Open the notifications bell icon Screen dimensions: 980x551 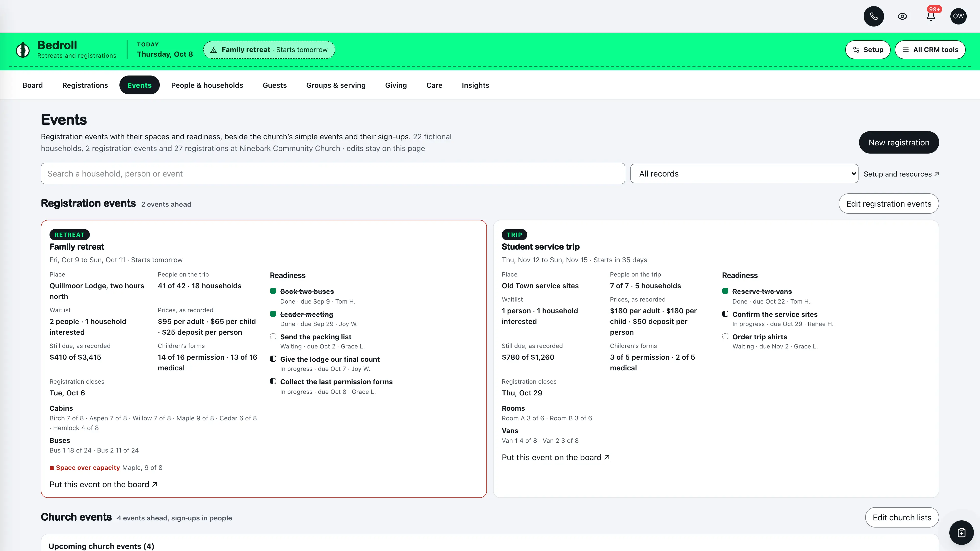[931, 16]
